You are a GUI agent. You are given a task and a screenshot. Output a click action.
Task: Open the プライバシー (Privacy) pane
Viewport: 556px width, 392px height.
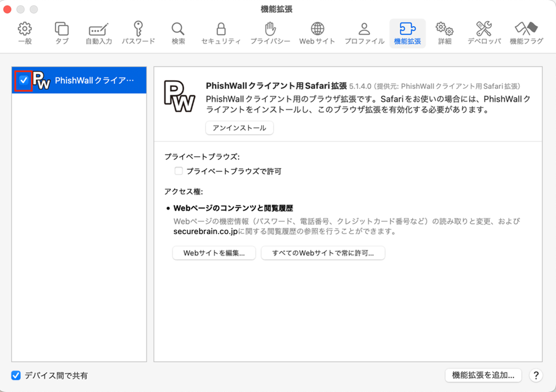coord(270,33)
